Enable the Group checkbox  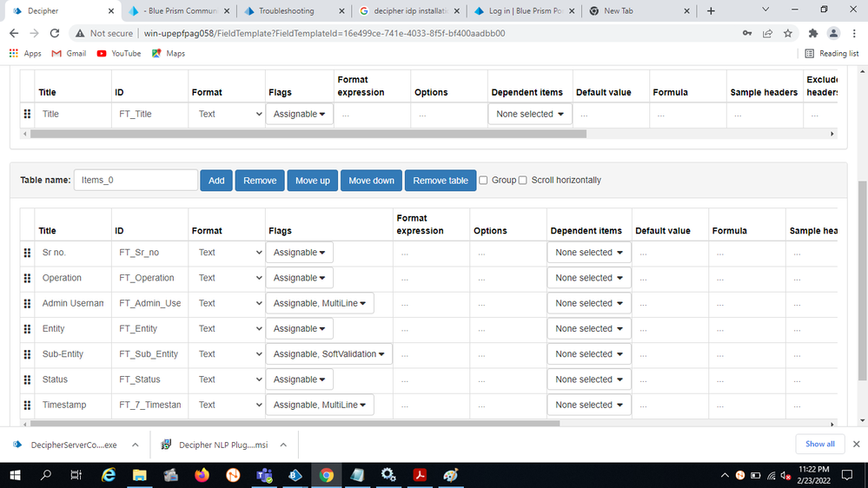[483, 181]
